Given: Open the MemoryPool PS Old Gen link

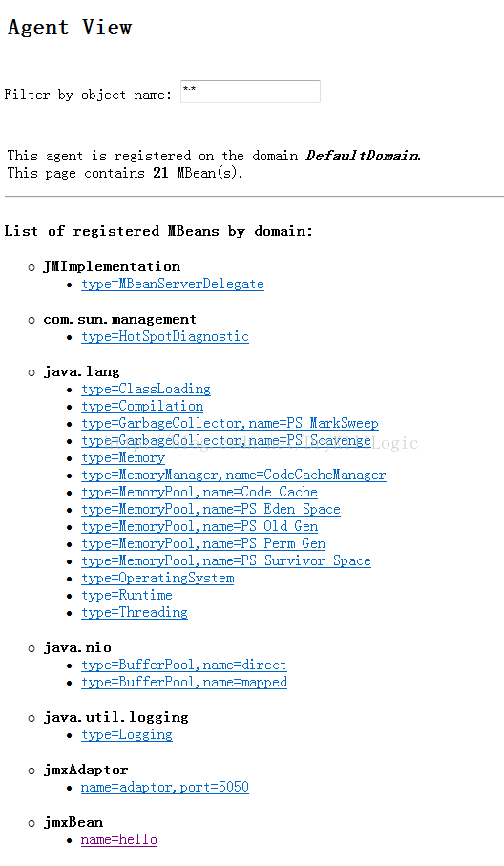Looking at the screenshot, I should [199, 526].
